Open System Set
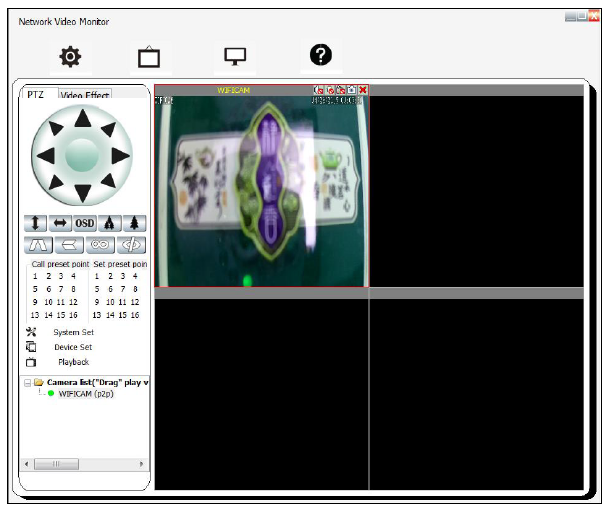This screenshot has height=511, width=612. click(x=73, y=332)
